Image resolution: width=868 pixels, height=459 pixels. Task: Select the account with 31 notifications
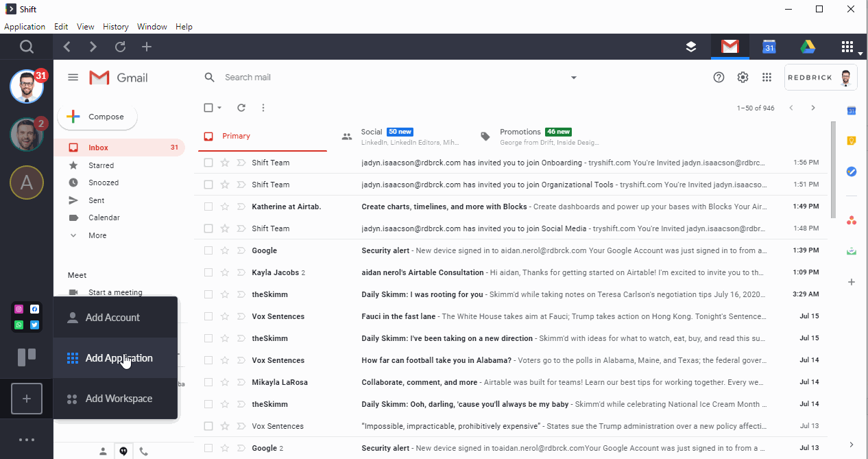pos(27,86)
